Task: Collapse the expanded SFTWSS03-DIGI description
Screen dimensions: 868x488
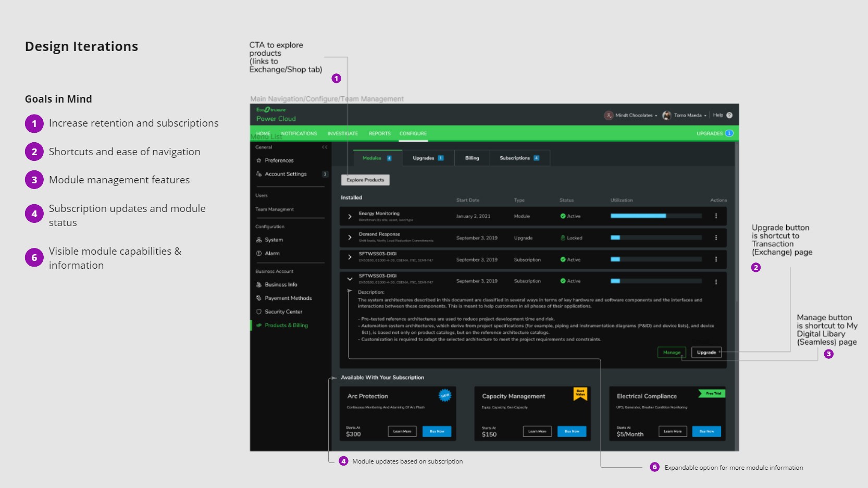Action: [x=350, y=279]
